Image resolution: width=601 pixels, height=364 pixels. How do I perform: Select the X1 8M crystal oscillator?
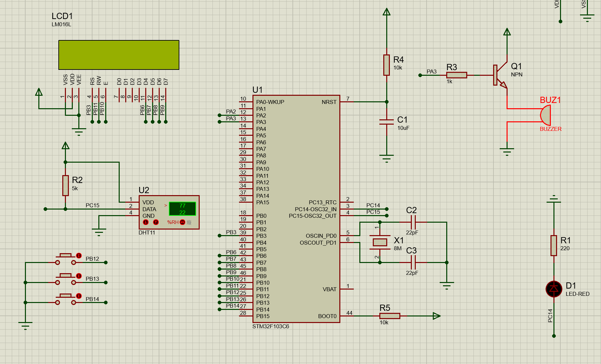pyautogui.click(x=380, y=242)
